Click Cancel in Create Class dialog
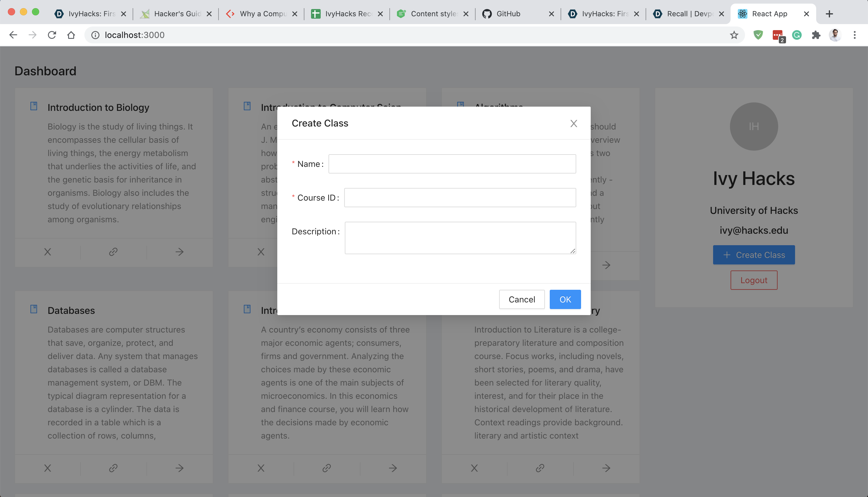 coord(521,299)
